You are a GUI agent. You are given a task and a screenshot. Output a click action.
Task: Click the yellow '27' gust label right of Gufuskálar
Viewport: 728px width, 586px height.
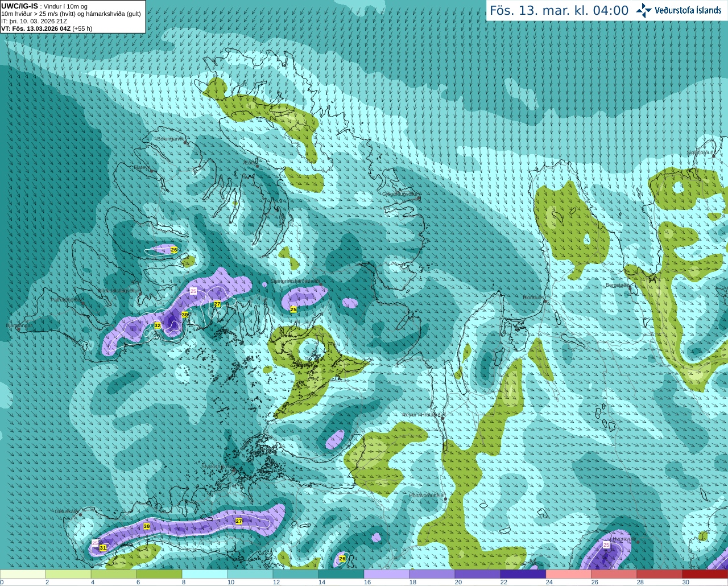(239, 521)
